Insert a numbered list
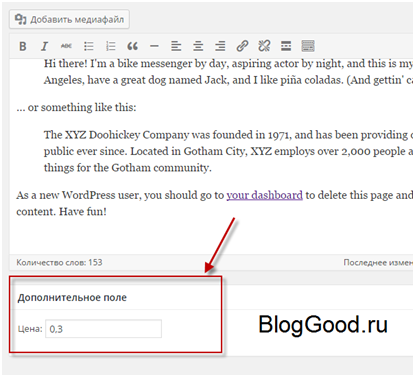Screen dimensions: 418x379 click(111, 46)
